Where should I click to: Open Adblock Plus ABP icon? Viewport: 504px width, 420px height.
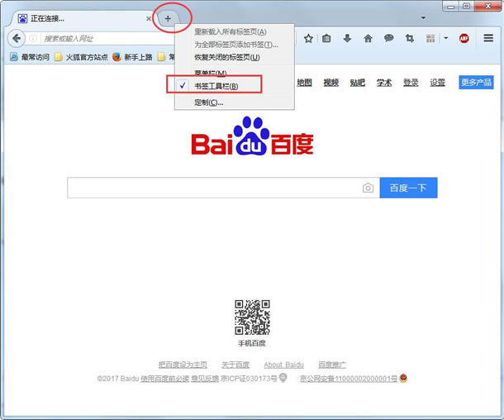464,39
